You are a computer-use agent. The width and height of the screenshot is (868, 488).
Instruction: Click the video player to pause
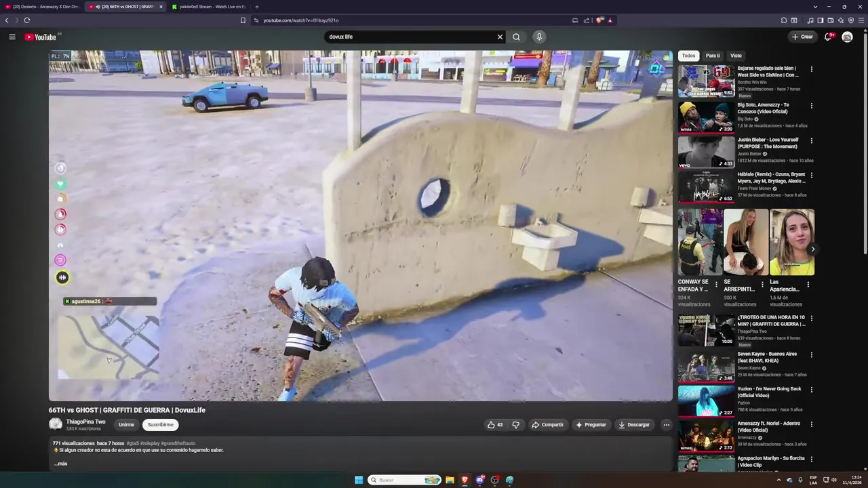click(361, 226)
